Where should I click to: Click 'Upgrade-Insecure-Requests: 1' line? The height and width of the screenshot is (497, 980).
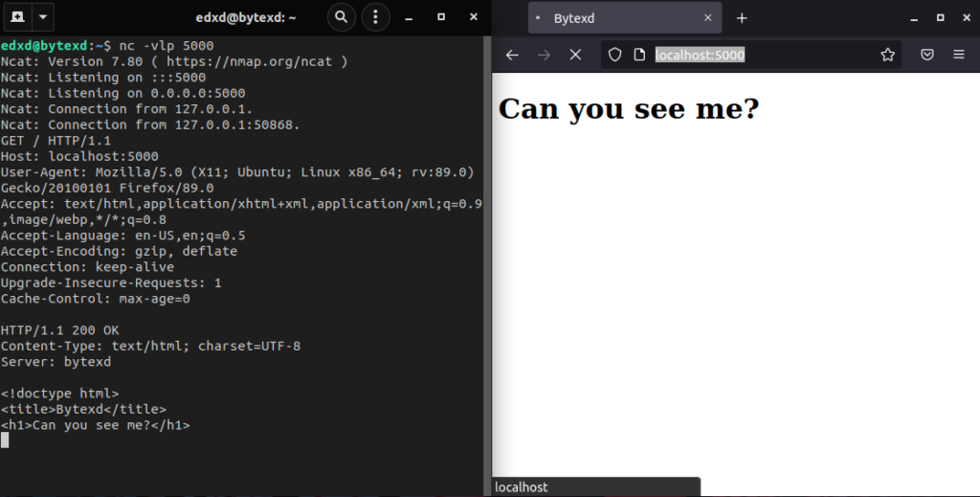[x=111, y=282]
